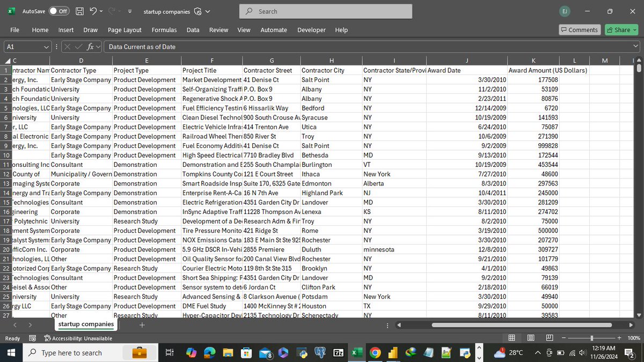Screen dimensions: 644x362
Task: Open Google Chrome from taskbar
Action: [375, 352]
